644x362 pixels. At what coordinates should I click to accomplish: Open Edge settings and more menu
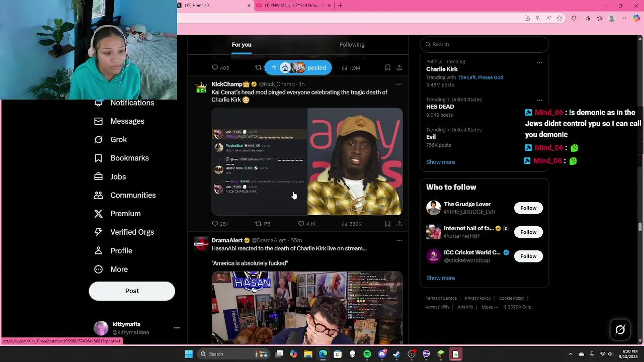624,18
